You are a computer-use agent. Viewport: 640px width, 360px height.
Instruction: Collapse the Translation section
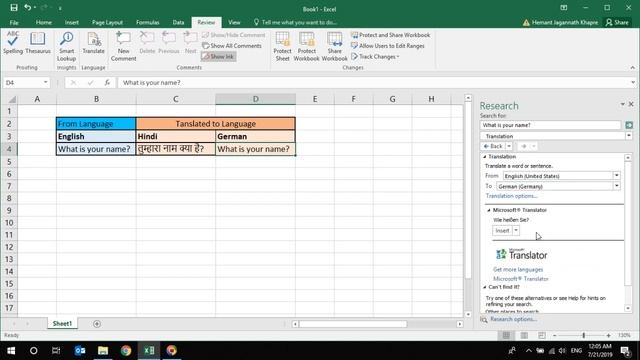point(485,157)
